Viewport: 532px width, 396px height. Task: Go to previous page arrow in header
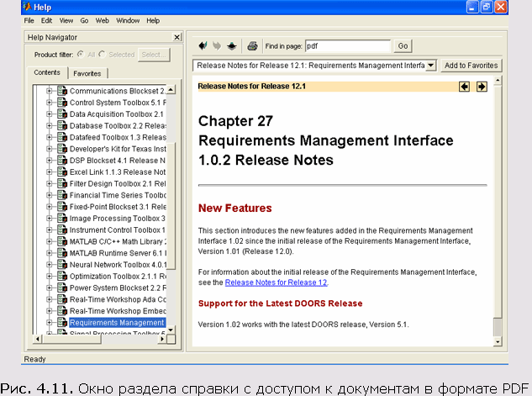coord(464,87)
